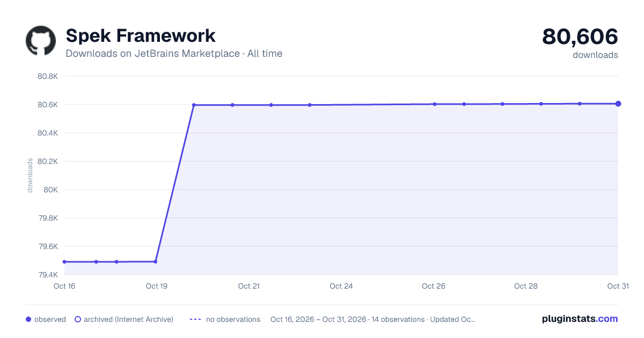Image resolution: width=644 pixels, height=338 pixels.
Task: Click the vertical downloads axis title
Action: point(30,175)
